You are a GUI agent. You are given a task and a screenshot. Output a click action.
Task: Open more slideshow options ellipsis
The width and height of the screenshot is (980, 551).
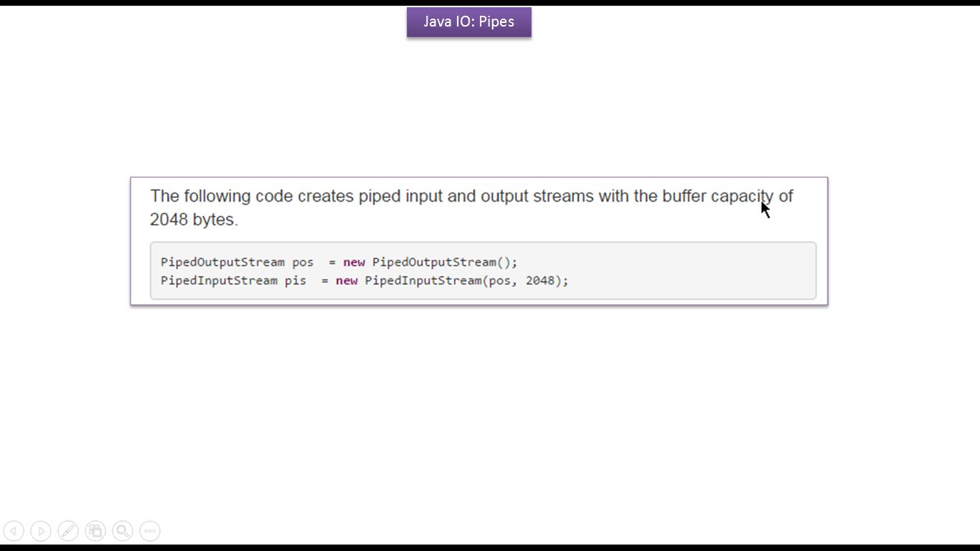click(x=150, y=531)
